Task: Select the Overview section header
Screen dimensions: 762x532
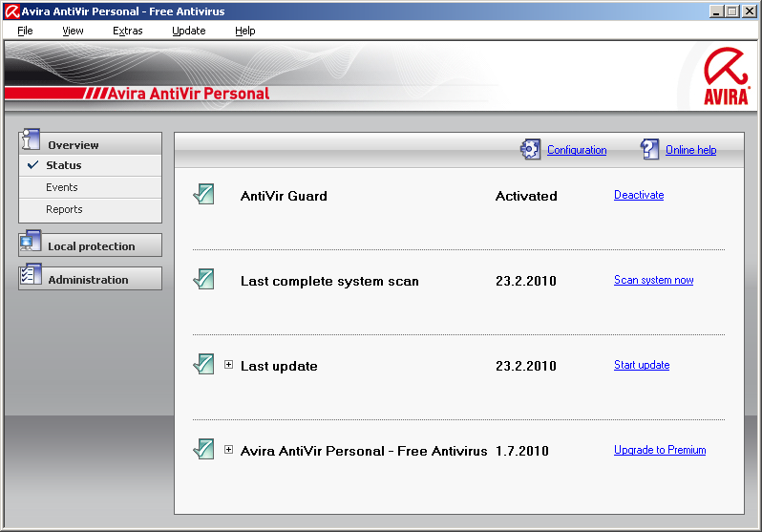Action: click(91, 144)
